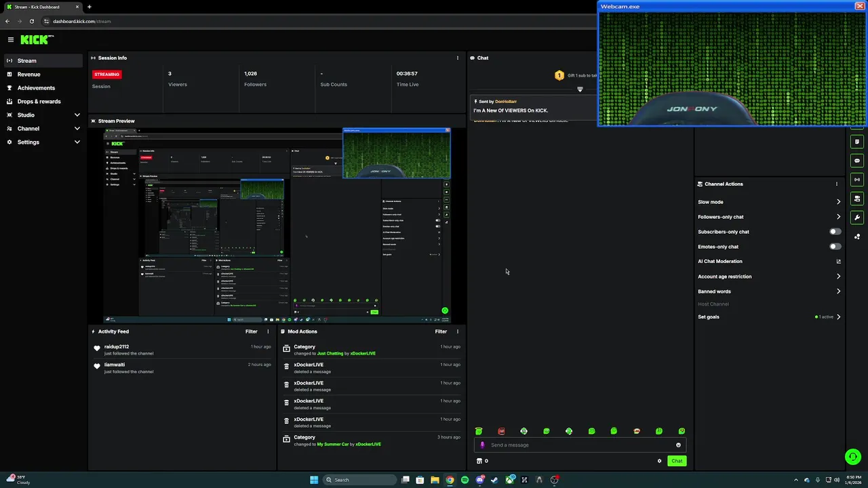Click the browser address bar
Screen dimensions: 868x488
click(x=319, y=21)
